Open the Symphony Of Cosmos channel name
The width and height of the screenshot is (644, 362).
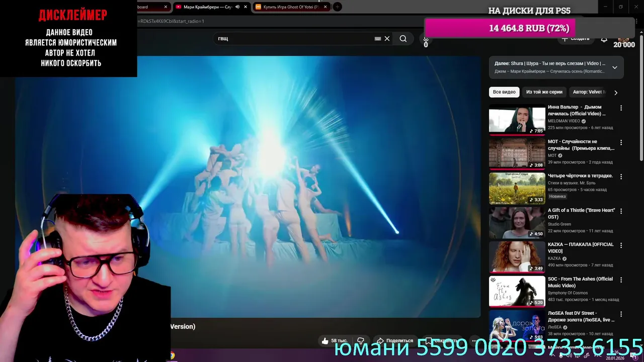568,293
